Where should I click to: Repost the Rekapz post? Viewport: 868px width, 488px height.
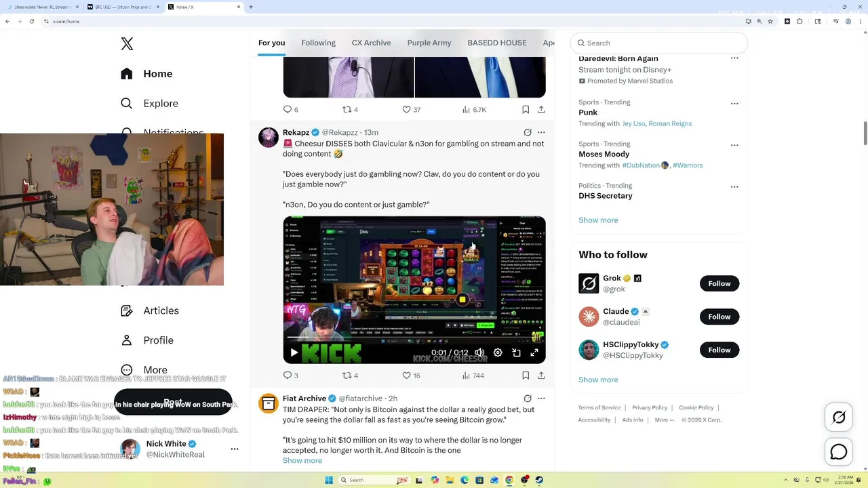(350, 375)
